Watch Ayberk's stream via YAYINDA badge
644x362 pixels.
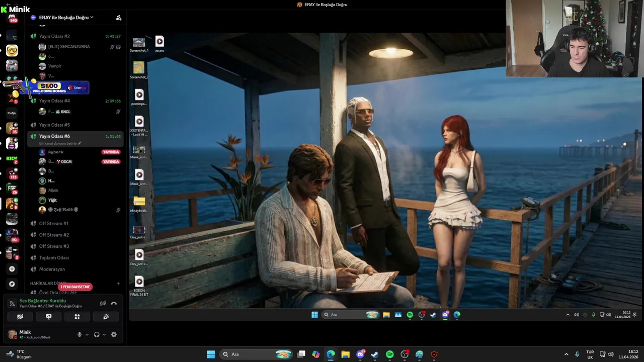[111, 152]
